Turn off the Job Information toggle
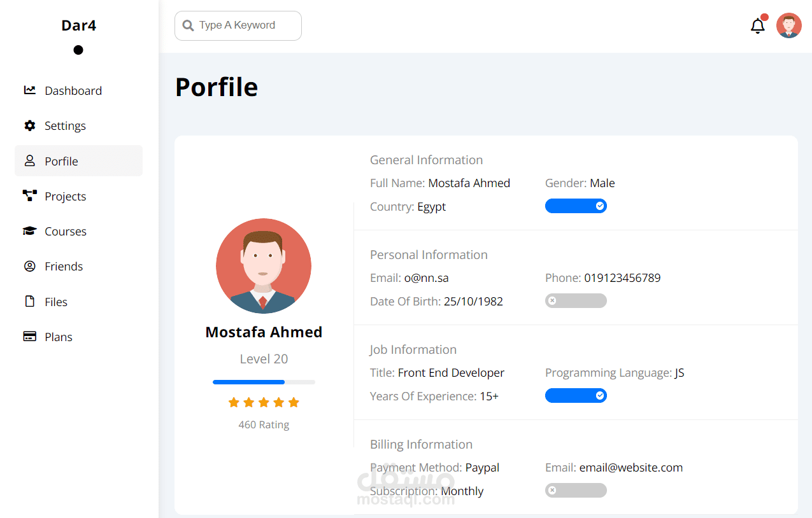This screenshot has width=812, height=518. [x=576, y=396]
